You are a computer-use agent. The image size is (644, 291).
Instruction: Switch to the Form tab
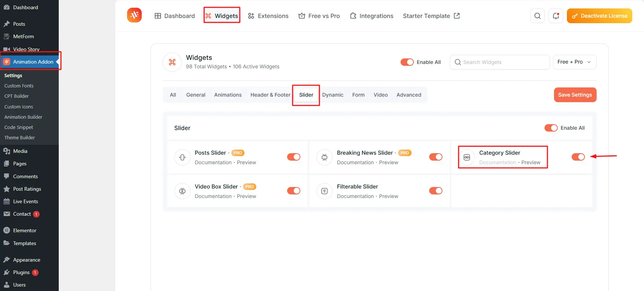click(x=358, y=95)
